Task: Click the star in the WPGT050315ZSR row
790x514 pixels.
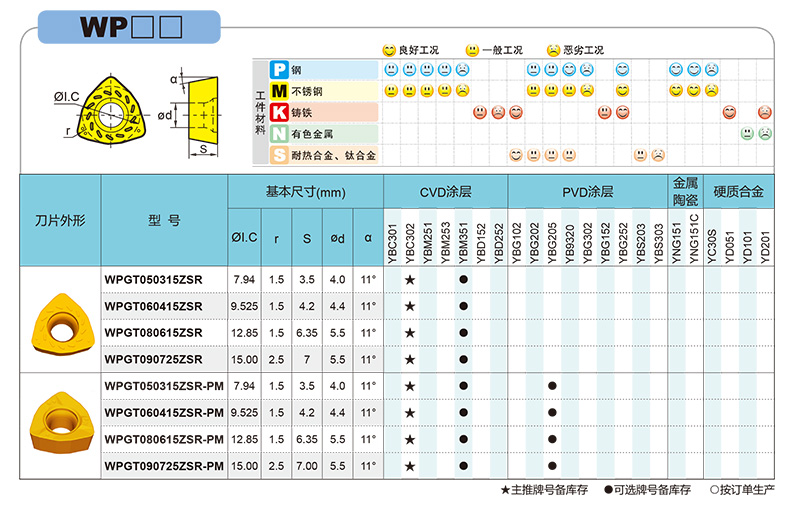Action: tap(410, 280)
